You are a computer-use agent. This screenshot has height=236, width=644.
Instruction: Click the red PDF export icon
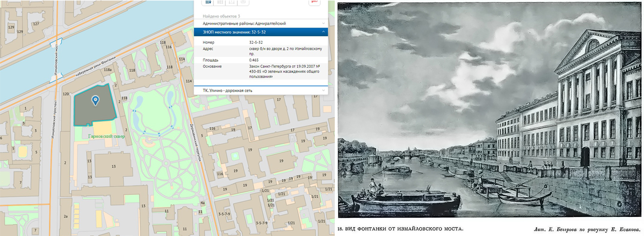315,2
